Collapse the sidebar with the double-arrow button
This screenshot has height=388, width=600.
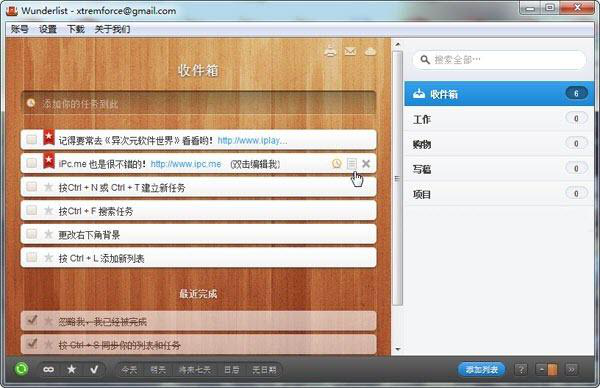point(571,370)
